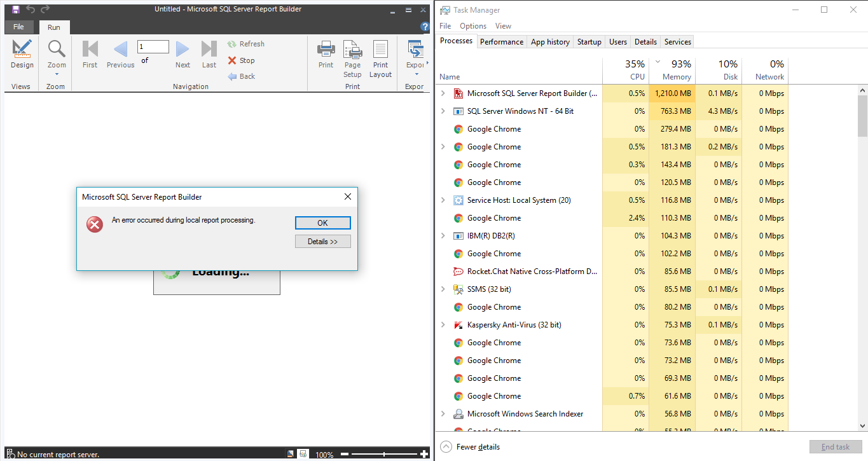The width and height of the screenshot is (868, 461).
Task: Click the Kaspersky Anti-Virus process icon
Action: tap(458, 325)
